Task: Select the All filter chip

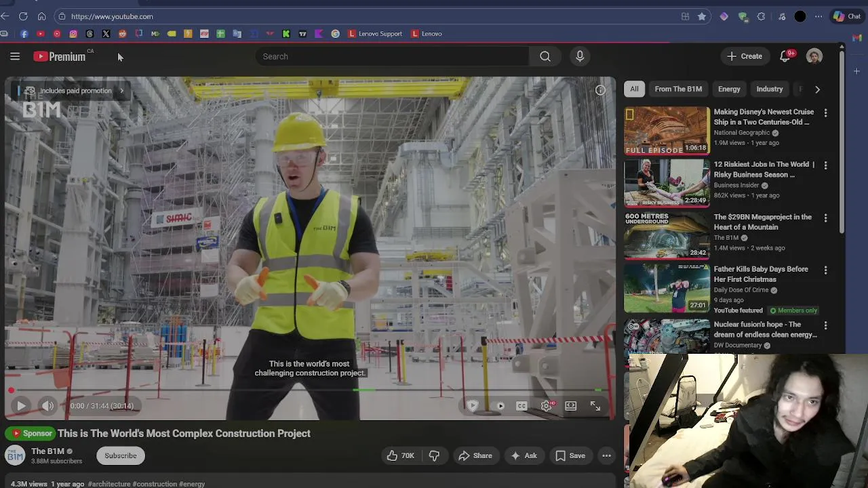Action: [634, 89]
